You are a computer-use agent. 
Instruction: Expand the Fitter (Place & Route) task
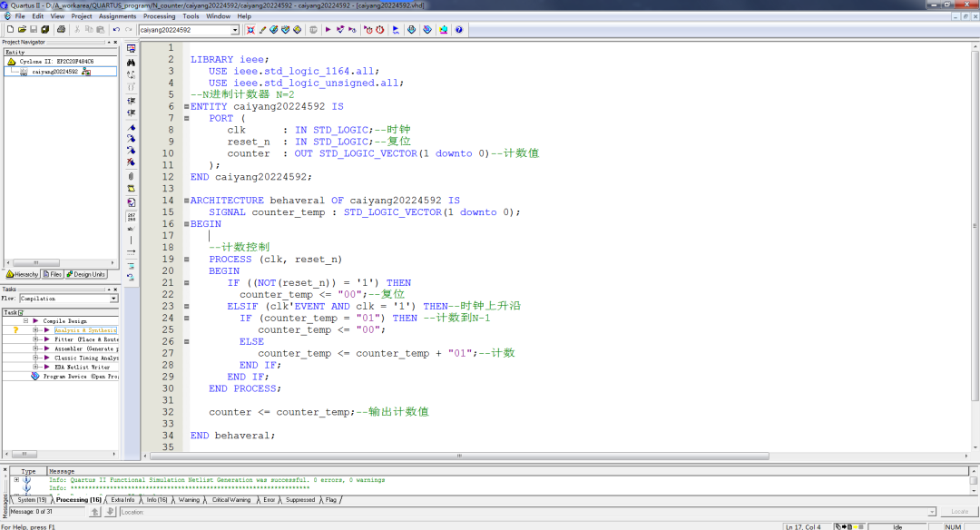(x=35, y=339)
